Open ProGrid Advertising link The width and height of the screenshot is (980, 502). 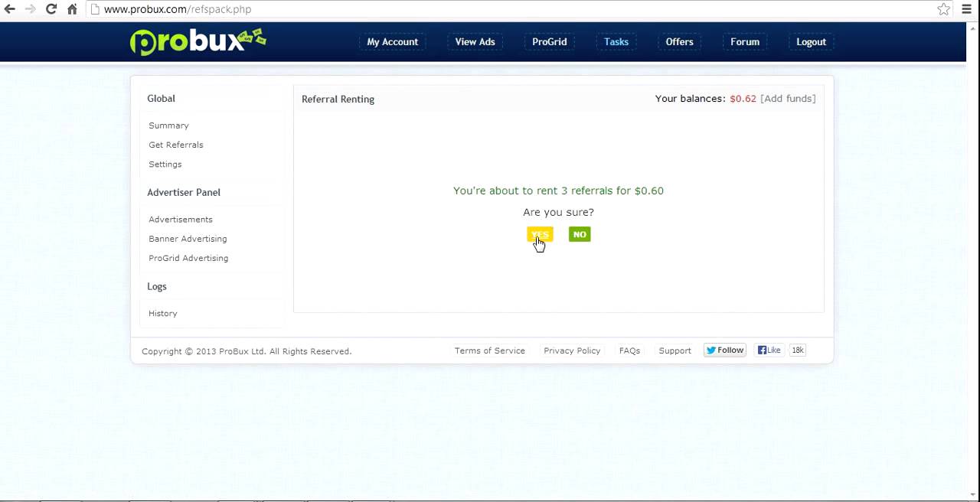[x=188, y=258]
